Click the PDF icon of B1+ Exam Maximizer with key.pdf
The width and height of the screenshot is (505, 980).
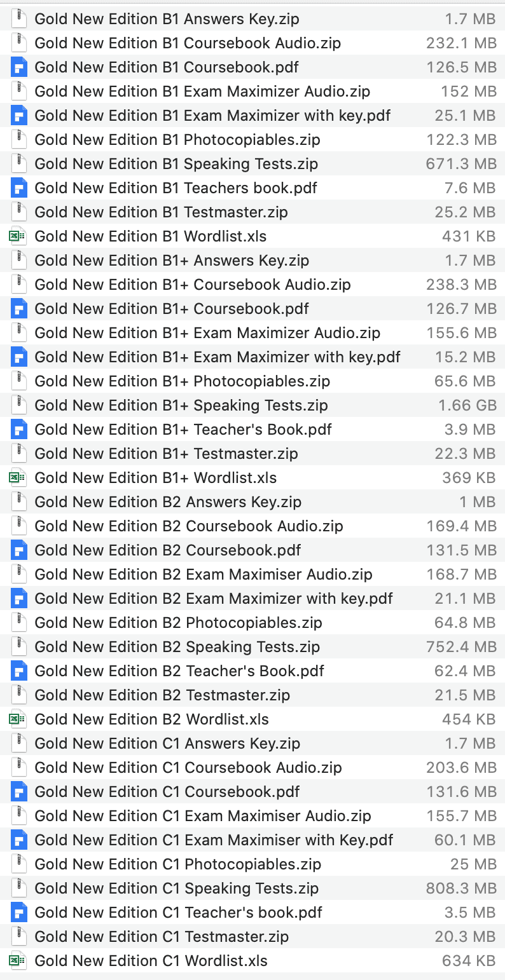19,357
